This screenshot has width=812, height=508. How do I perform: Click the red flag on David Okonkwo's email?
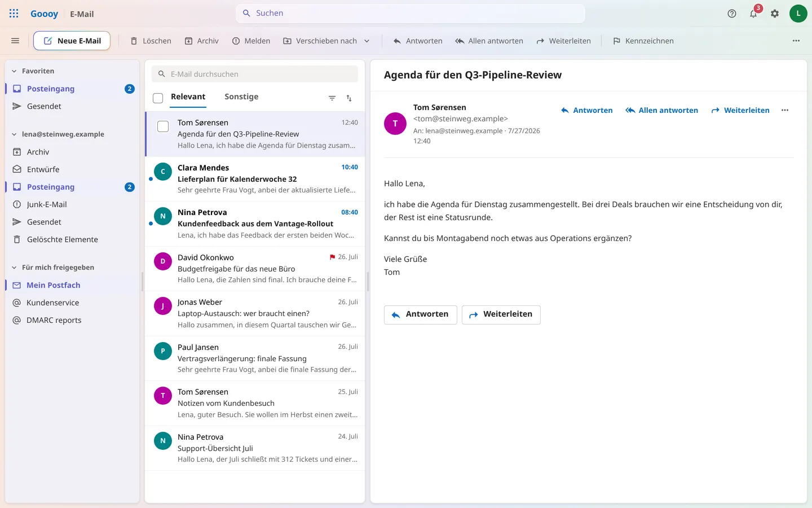click(x=333, y=257)
